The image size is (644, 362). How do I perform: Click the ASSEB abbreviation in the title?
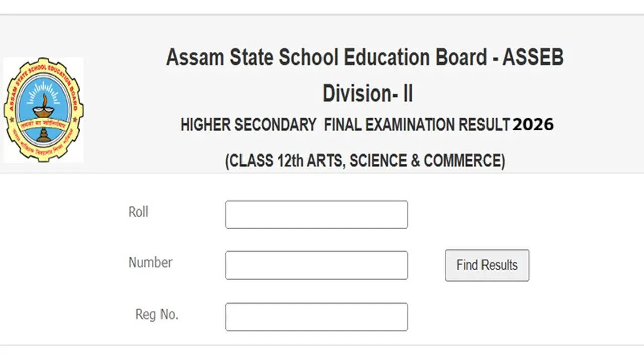click(533, 57)
